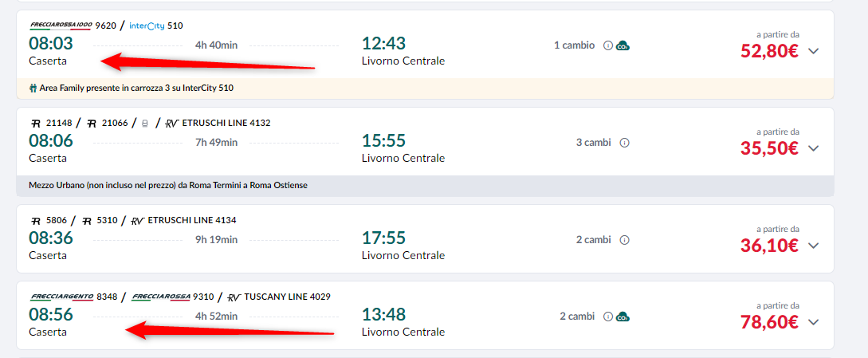Click the CO2 cloud icon on the 08:56 trip

point(623,317)
